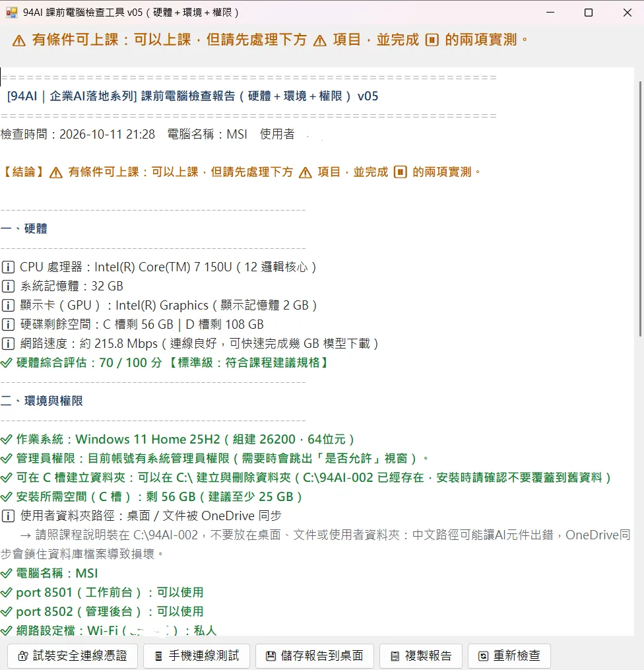Click the checkmark beside port 8501
644x670 pixels.
click(7, 593)
